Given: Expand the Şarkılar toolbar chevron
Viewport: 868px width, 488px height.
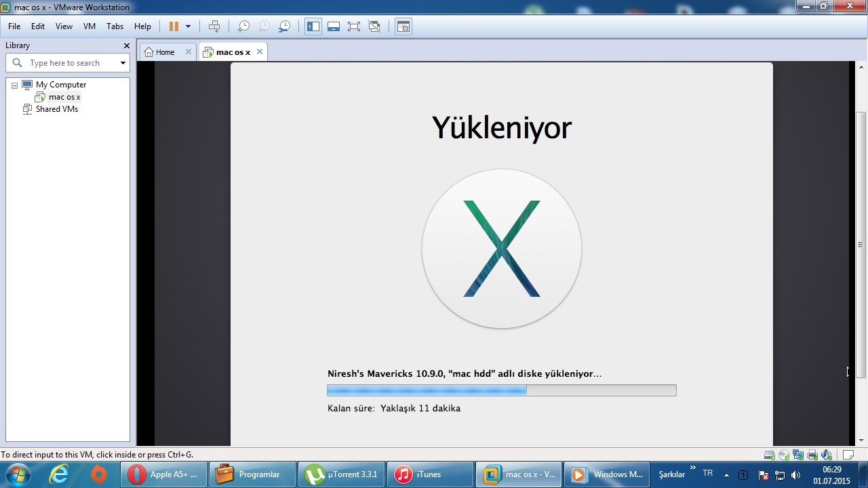Looking at the screenshot, I should (x=693, y=468).
